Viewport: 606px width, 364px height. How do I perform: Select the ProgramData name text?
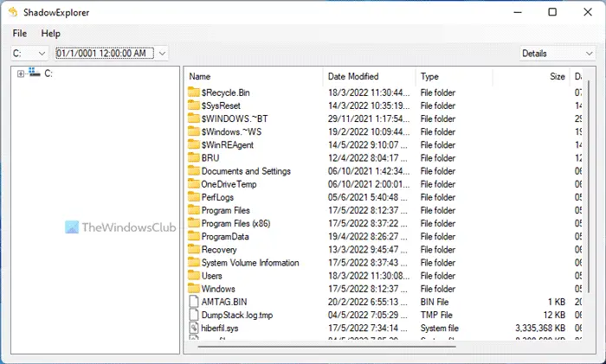click(x=225, y=237)
